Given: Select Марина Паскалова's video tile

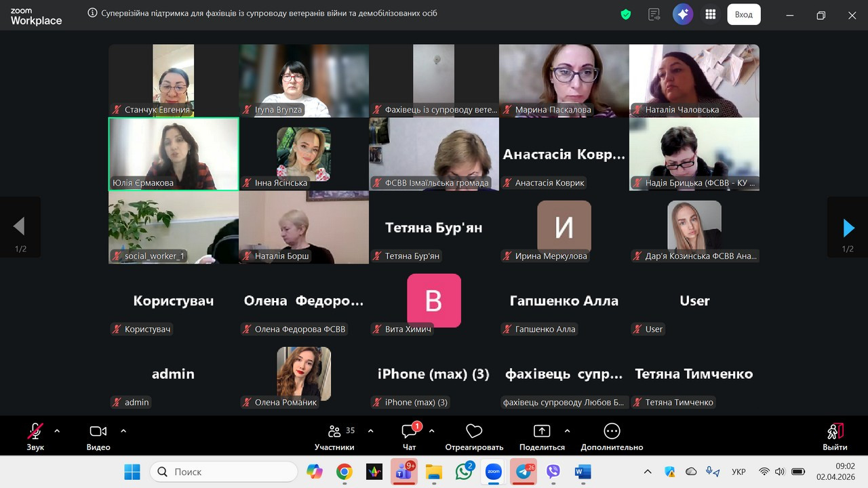Looking at the screenshot, I should coord(564,81).
